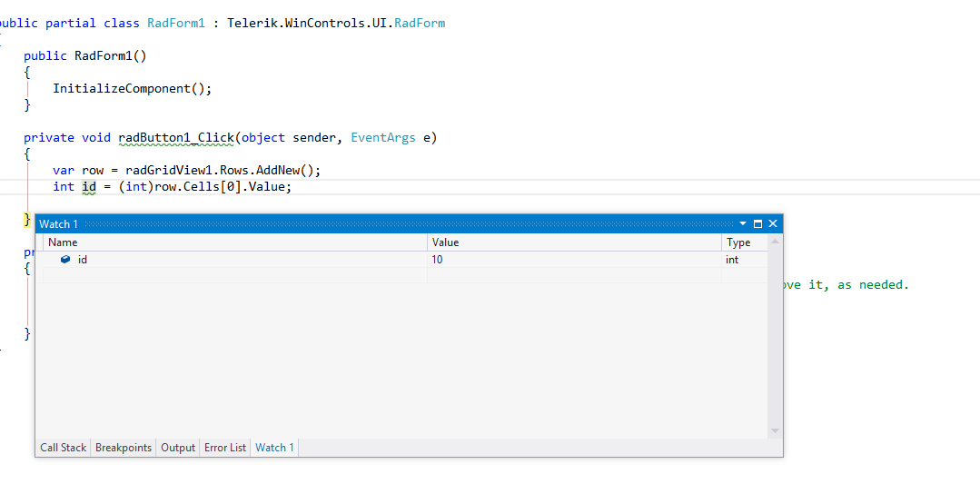Open the Breakpoints tab

[124, 448]
